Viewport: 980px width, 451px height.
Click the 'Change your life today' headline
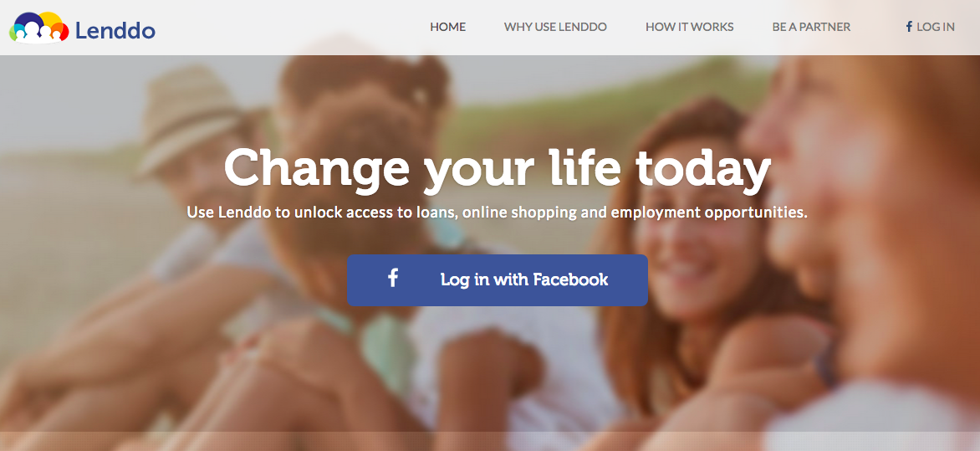point(498,169)
